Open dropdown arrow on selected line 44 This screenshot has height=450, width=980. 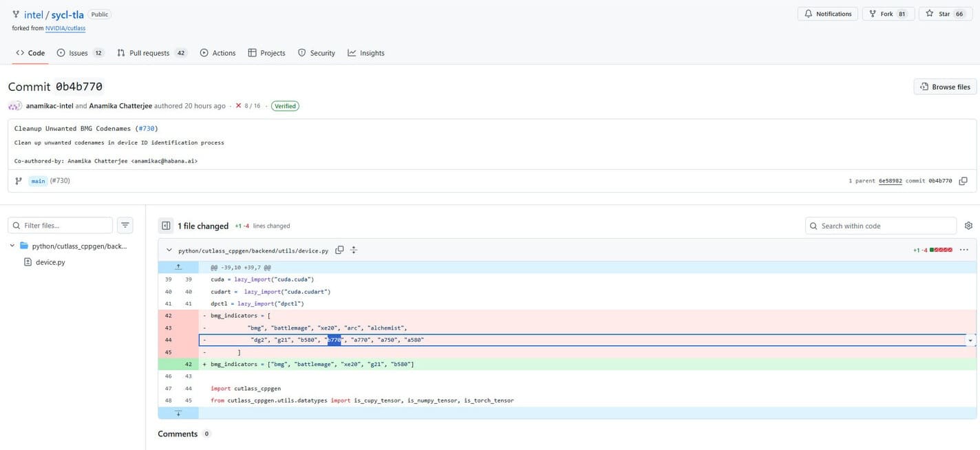[x=970, y=341]
